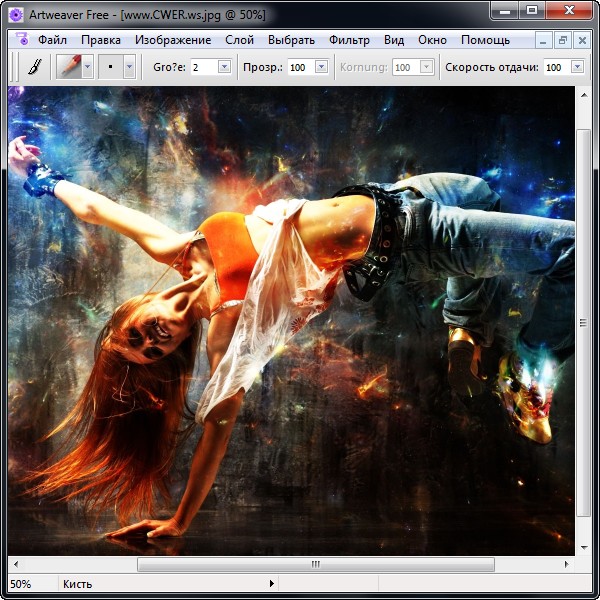Close the Artweaver Free window
Viewport: 600px width, 600px height.
pos(570,11)
